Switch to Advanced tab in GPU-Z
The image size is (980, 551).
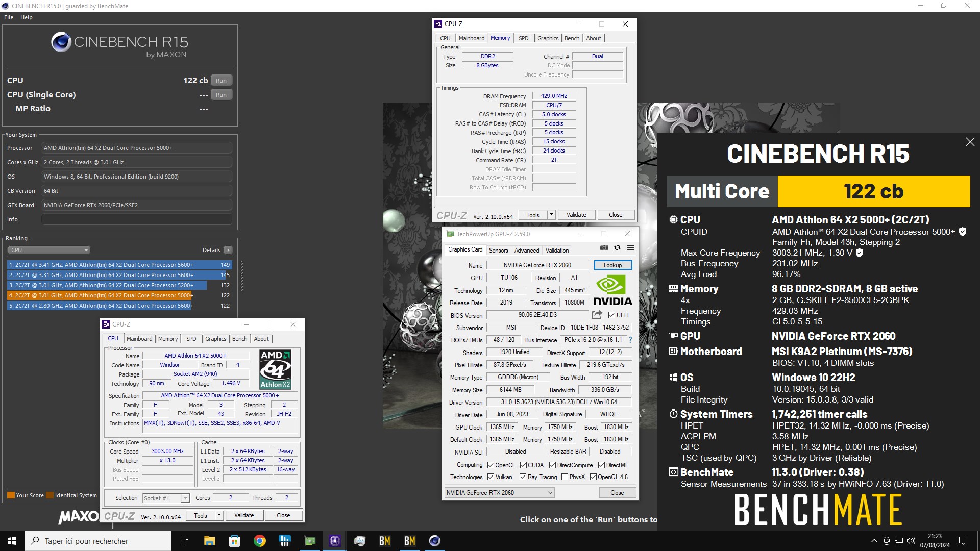click(527, 251)
